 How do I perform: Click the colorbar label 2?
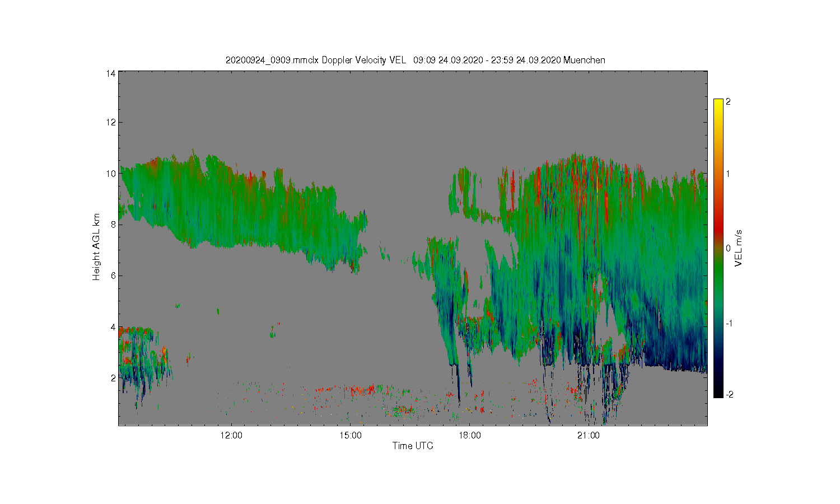click(x=728, y=102)
